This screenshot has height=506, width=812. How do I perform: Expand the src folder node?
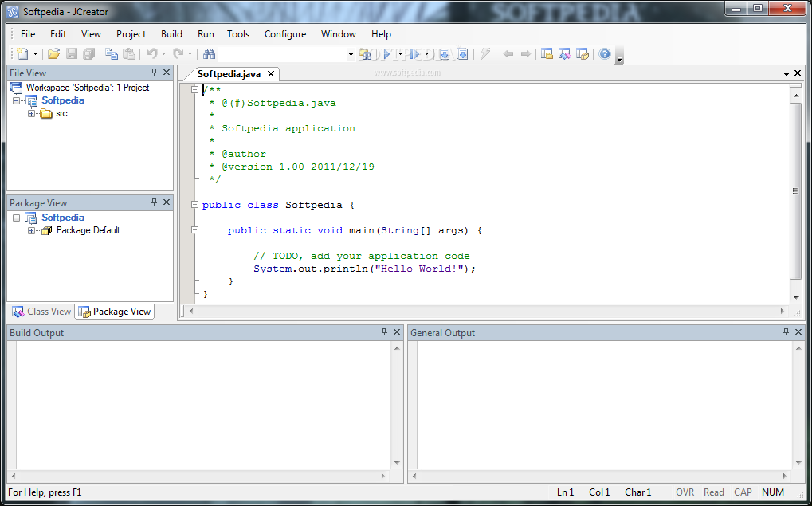[32, 113]
